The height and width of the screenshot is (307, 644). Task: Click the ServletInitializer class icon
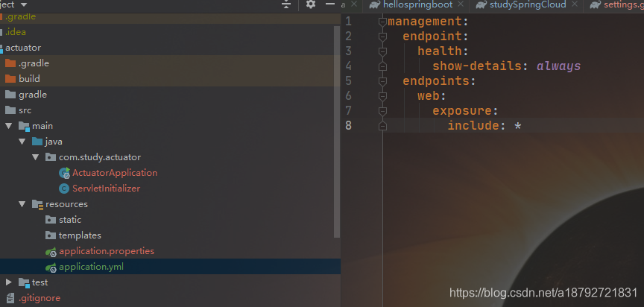coord(64,189)
